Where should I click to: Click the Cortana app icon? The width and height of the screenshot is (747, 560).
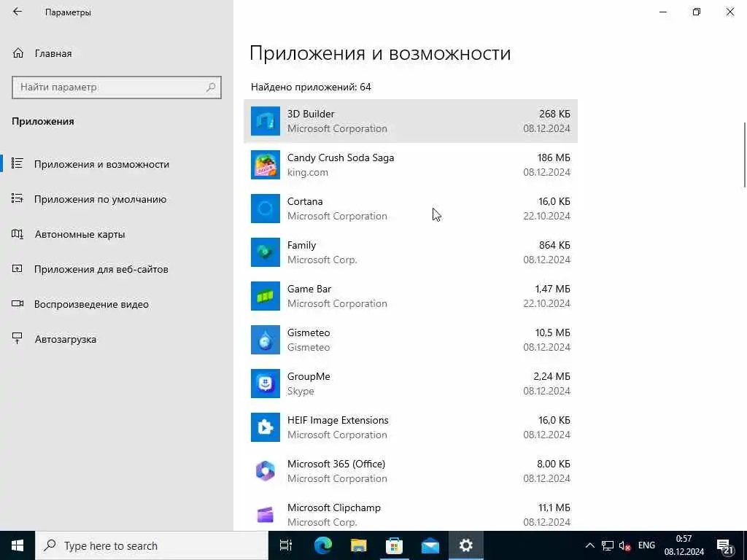266,209
